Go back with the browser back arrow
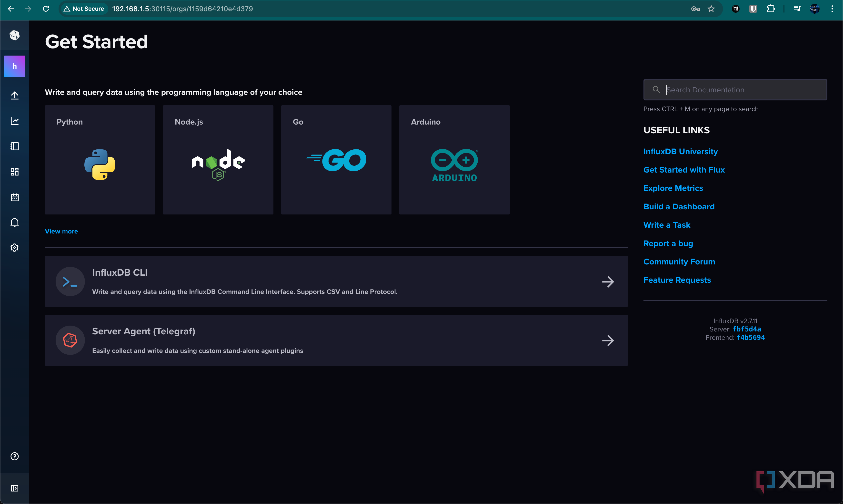The width and height of the screenshot is (843, 504). [x=10, y=9]
